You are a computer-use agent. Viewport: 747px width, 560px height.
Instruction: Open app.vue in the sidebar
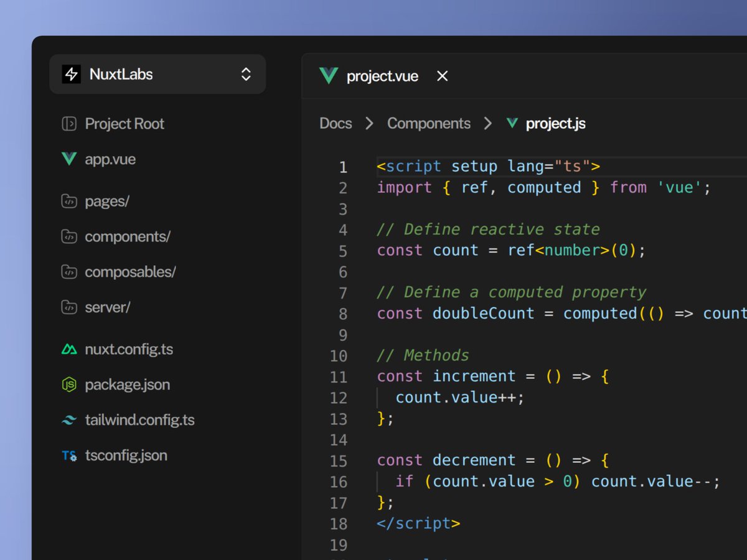pos(110,159)
